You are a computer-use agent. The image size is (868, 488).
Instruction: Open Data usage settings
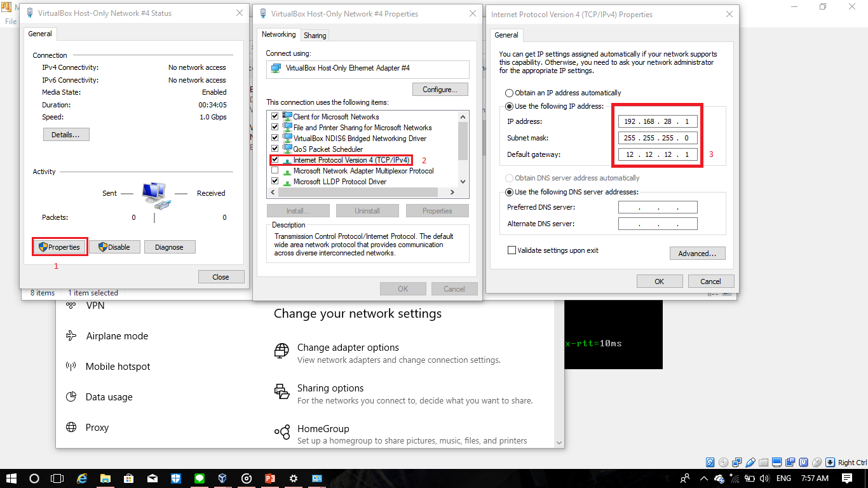click(x=109, y=397)
